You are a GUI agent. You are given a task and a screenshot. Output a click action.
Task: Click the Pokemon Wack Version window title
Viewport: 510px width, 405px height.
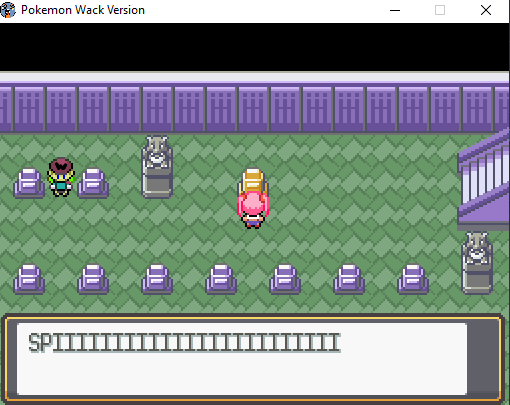coord(83,10)
